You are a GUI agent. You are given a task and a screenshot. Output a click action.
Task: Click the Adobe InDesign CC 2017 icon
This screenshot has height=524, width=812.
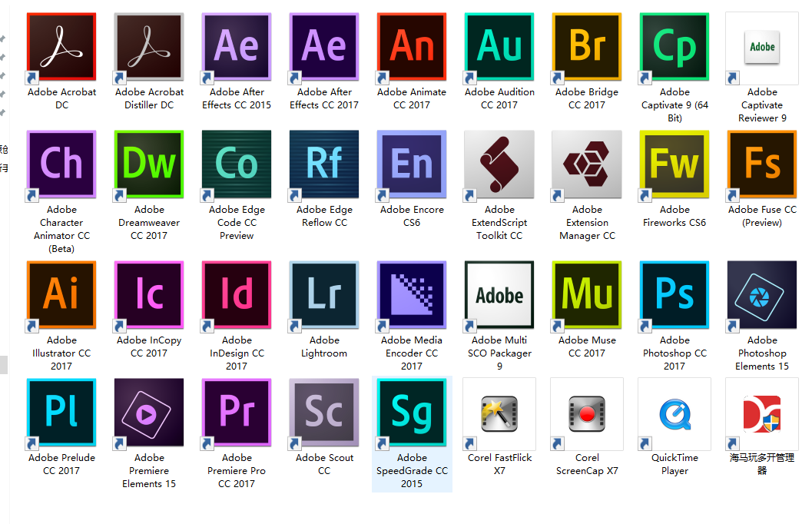click(237, 295)
